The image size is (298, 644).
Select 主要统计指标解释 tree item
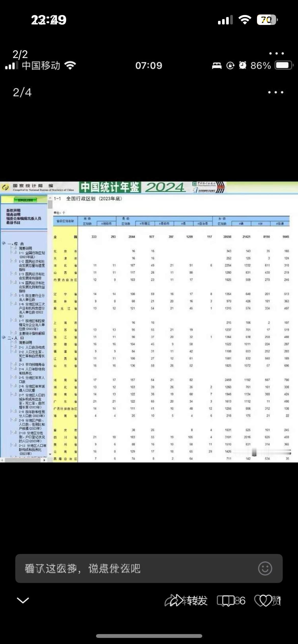click(32, 333)
